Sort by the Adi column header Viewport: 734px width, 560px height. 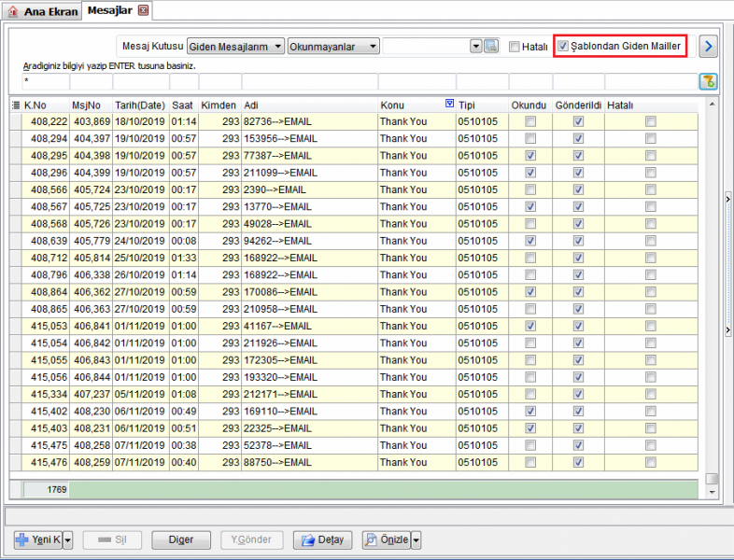click(x=309, y=105)
